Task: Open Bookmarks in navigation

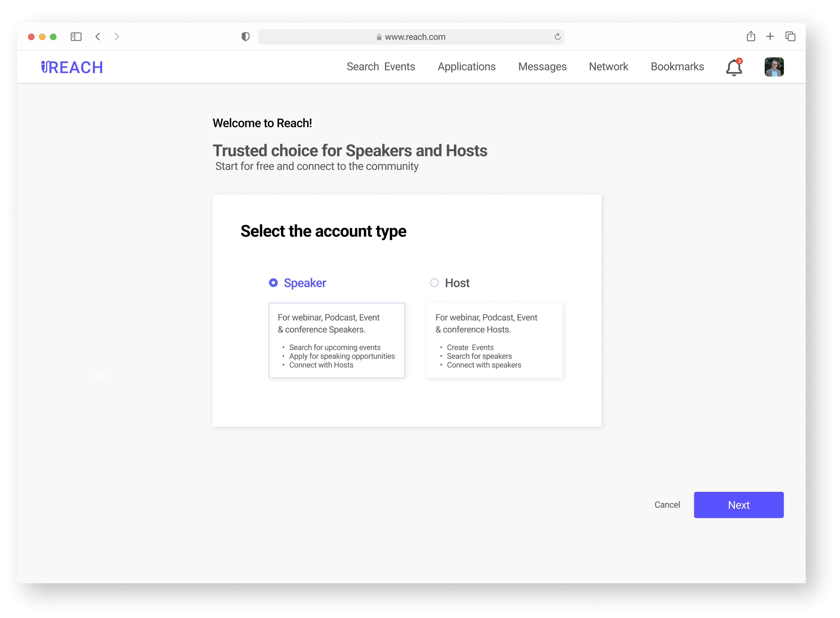Action: (677, 67)
